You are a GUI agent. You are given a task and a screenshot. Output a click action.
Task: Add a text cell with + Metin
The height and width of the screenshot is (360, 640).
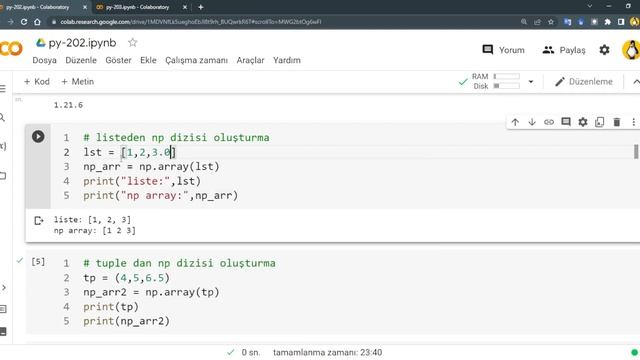click(x=78, y=82)
